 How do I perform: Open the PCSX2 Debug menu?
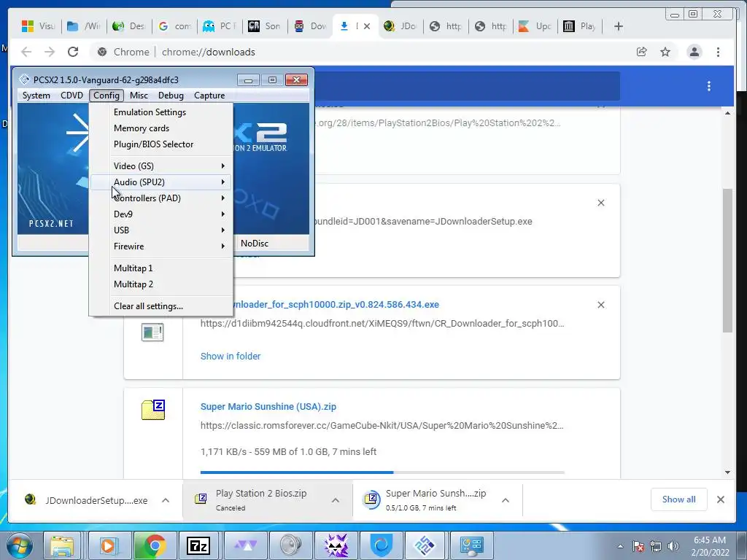coord(171,96)
